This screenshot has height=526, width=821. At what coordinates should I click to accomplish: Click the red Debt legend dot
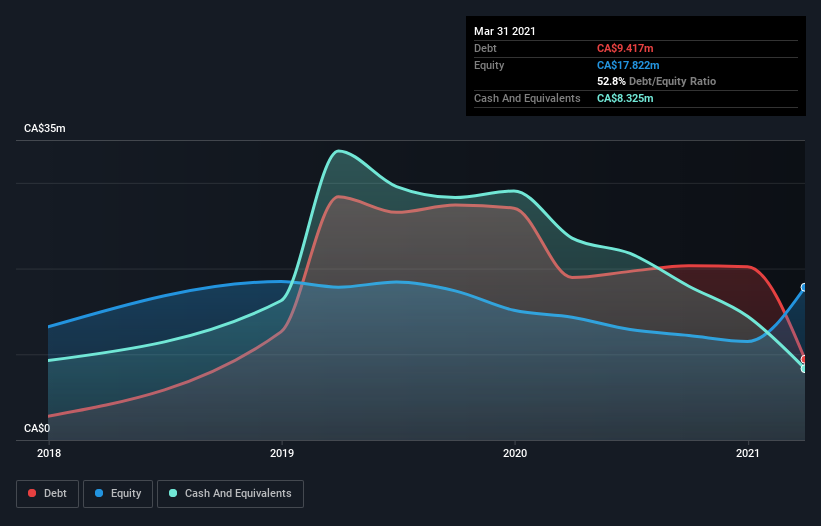coord(32,493)
